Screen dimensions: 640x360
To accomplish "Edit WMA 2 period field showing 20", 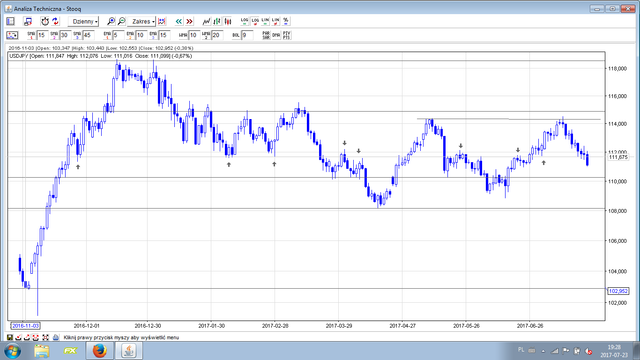I will [217, 36].
